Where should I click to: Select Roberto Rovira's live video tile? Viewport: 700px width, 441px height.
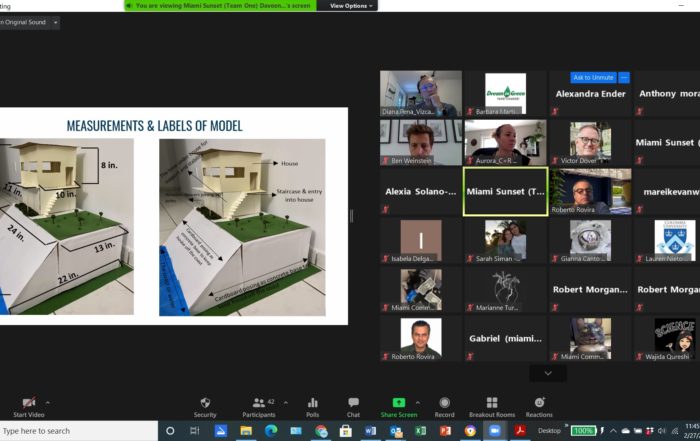(590, 192)
